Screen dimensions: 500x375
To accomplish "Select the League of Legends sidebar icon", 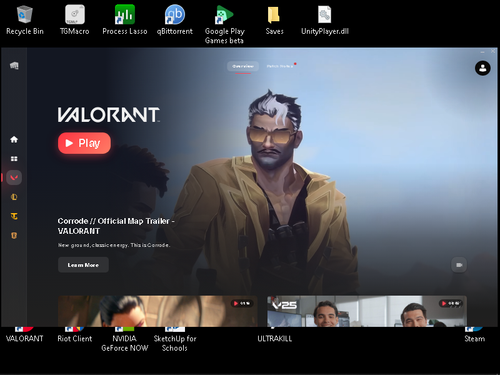I will (x=14, y=197).
